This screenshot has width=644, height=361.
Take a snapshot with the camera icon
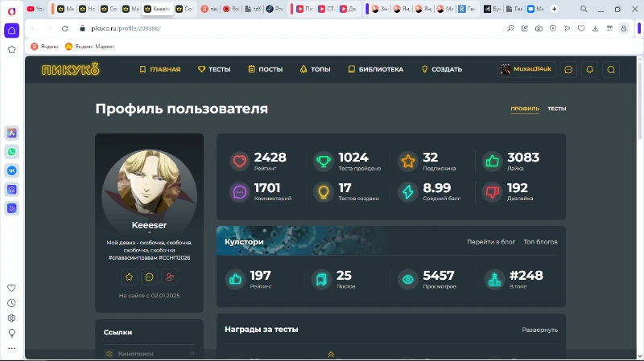click(x=539, y=28)
